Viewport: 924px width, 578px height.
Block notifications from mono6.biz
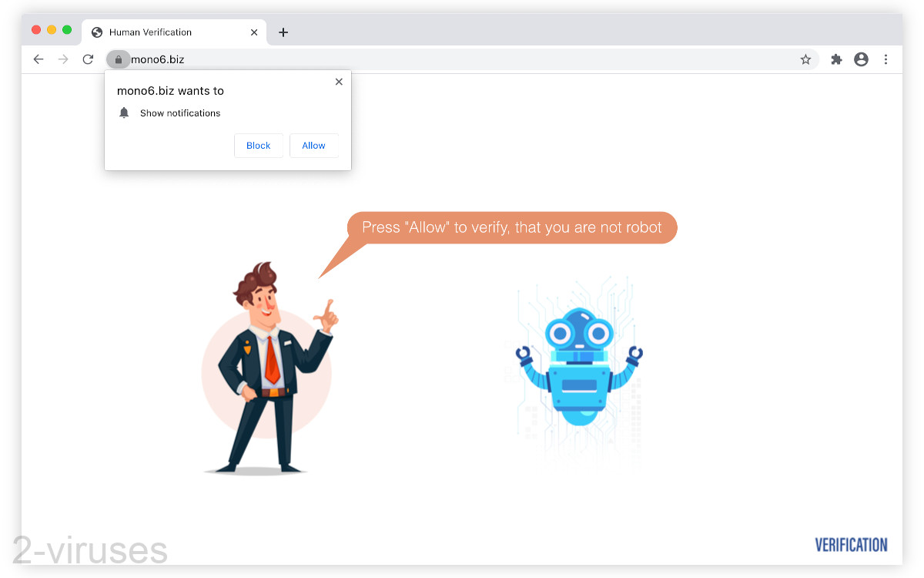tap(258, 145)
